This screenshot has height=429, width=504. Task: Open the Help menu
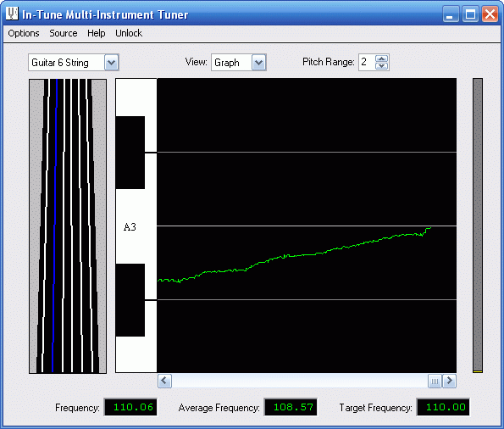pyautogui.click(x=96, y=33)
